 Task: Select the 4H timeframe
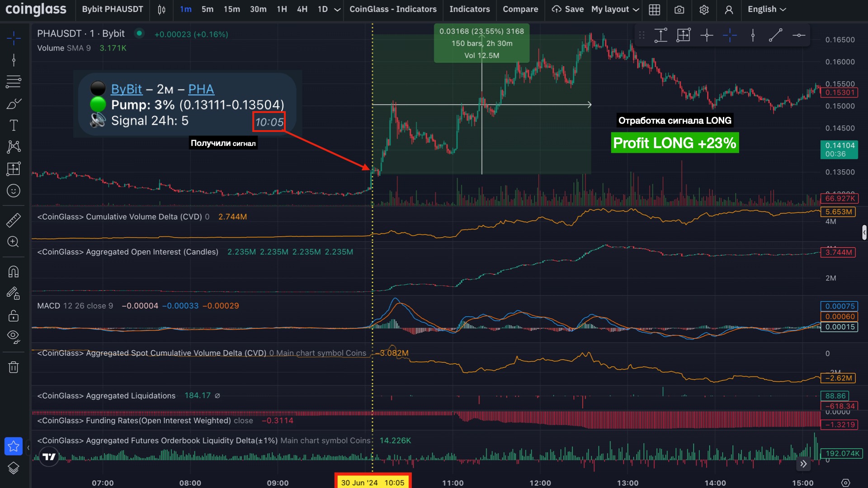pos(302,9)
